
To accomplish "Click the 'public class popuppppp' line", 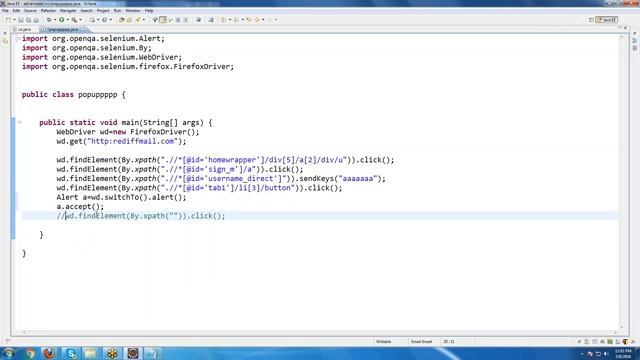I will [x=73, y=95].
